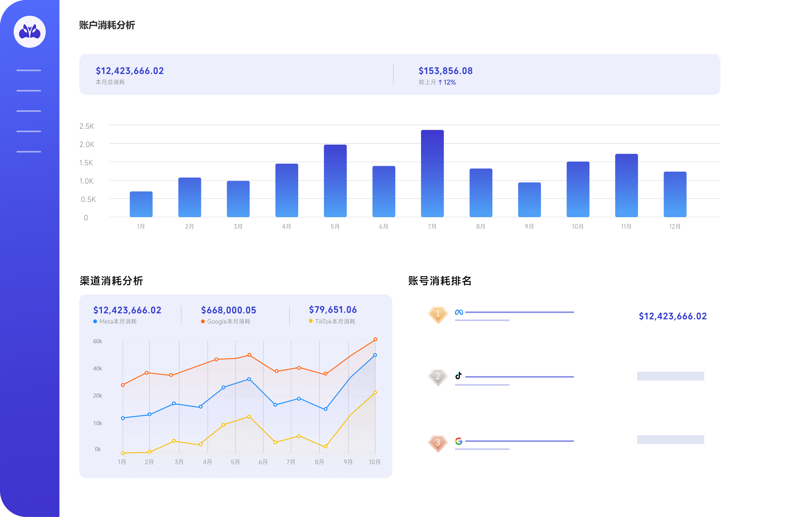Click the TikTok logo in the ranking list
812x517 pixels.
[x=458, y=376]
